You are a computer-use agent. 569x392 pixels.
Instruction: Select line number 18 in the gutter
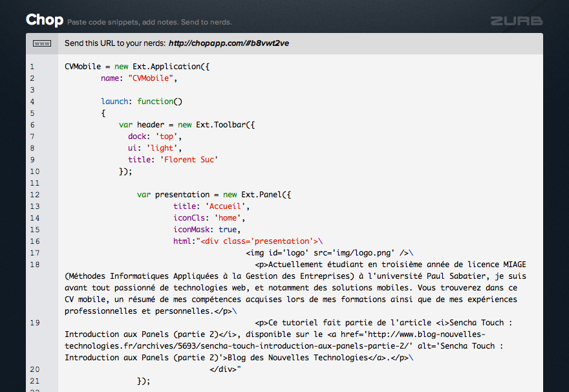click(34, 265)
